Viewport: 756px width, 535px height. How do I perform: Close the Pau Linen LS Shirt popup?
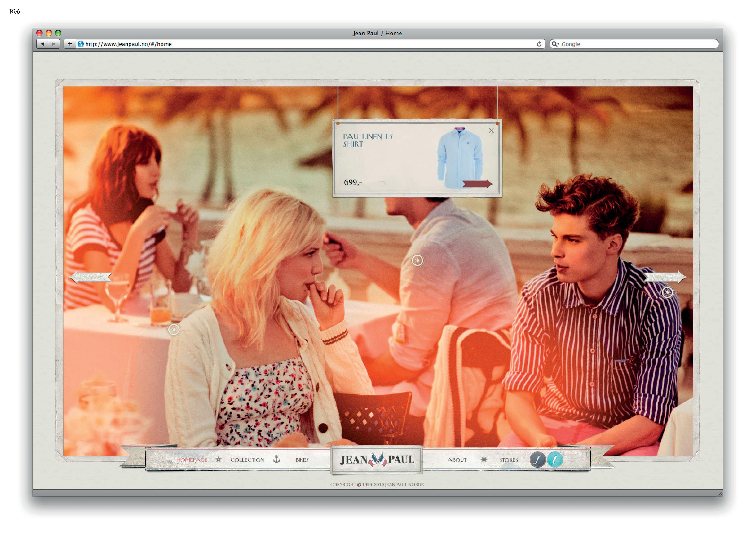[x=491, y=131]
